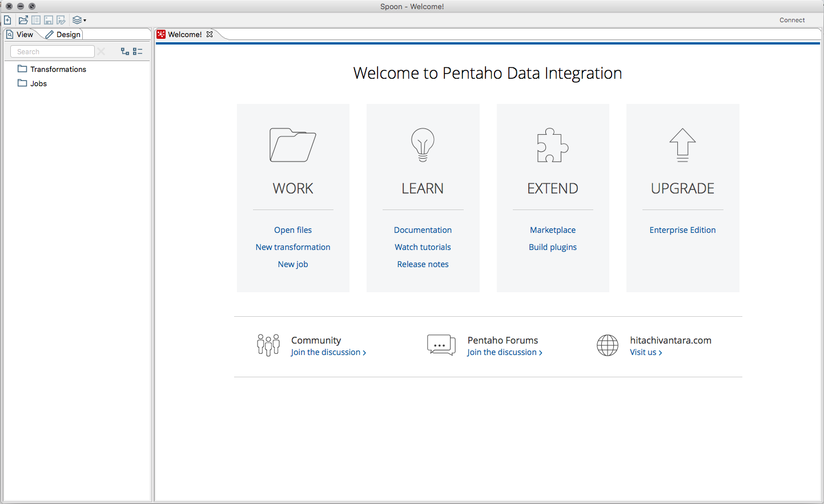Click the Design tab pencil icon
Image resolution: width=824 pixels, height=504 pixels.
point(49,34)
